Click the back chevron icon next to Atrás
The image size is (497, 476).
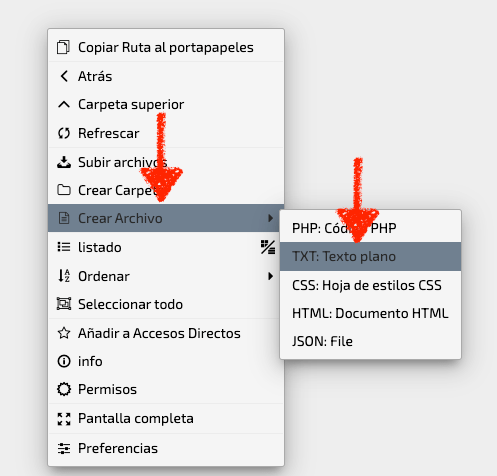[x=64, y=76]
